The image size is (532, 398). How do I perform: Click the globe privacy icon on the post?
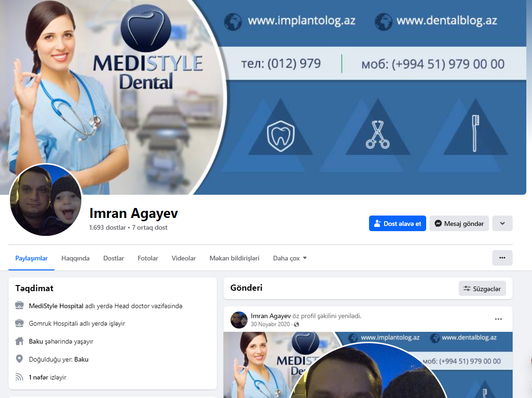click(x=297, y=324)
